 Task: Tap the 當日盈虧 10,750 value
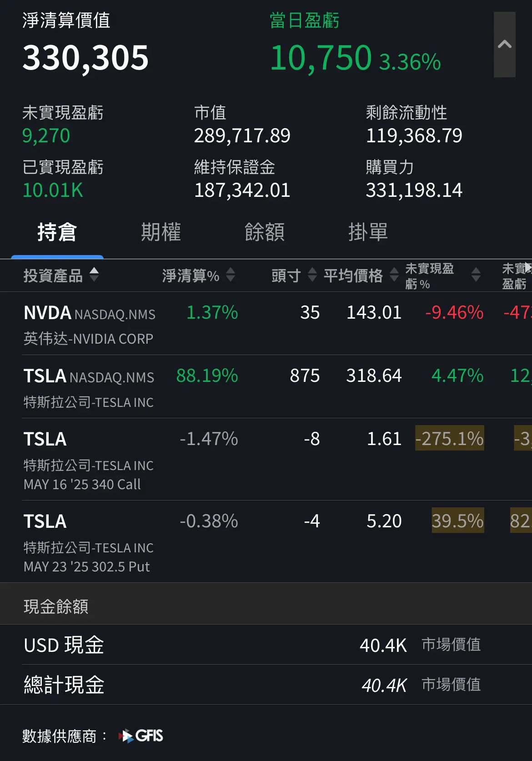[321, 58]
